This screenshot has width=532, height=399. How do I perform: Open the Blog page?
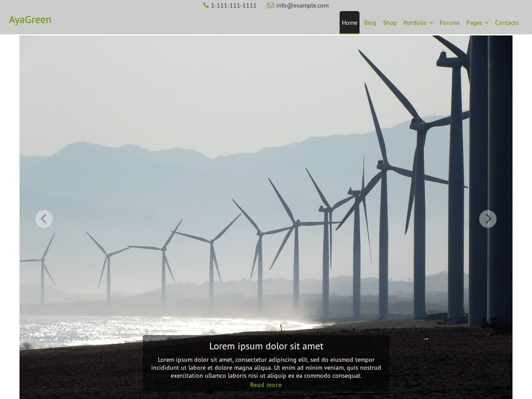tap(370, 23)
